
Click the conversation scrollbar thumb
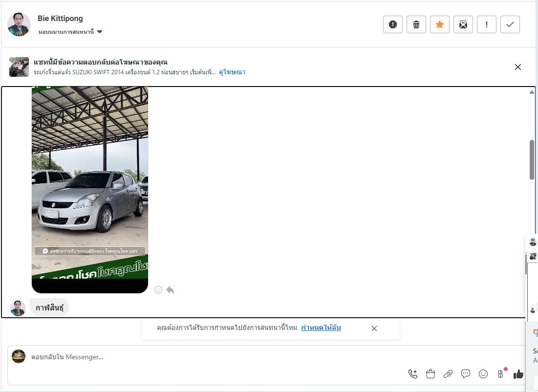click(x=532, y=160)
